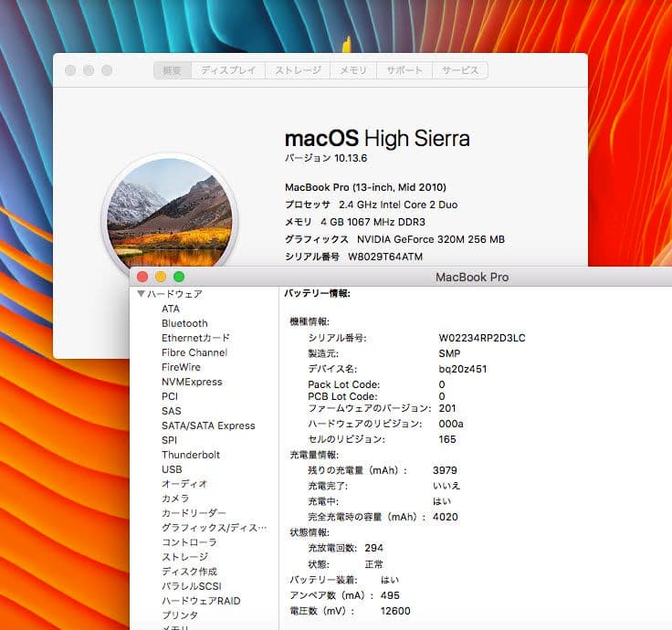Select Fibre Channel in the sidebar
This screenshot has width=672, height=630.
(x=194, y=352)
